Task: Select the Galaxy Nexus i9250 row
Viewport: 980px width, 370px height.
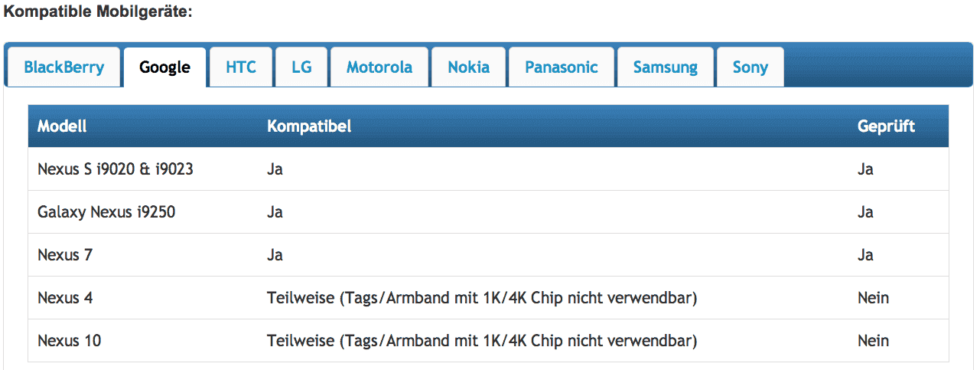Action: (x=488, y=212)
